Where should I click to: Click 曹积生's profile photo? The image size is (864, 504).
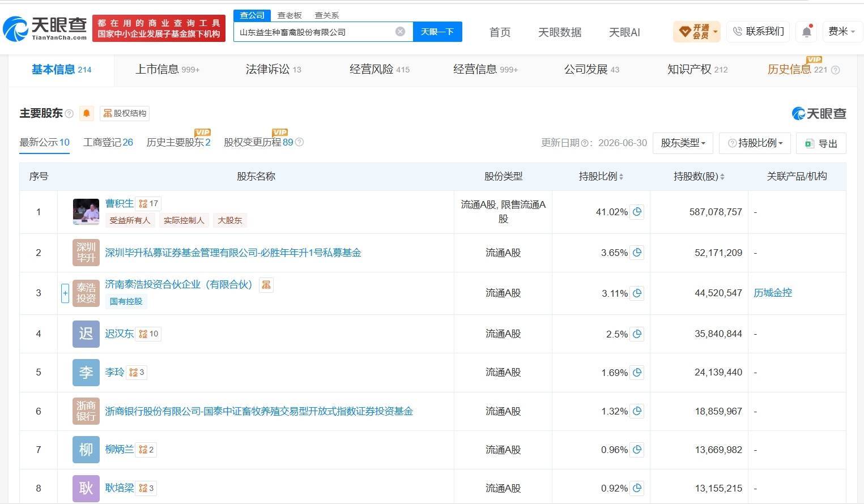[86, 211]
